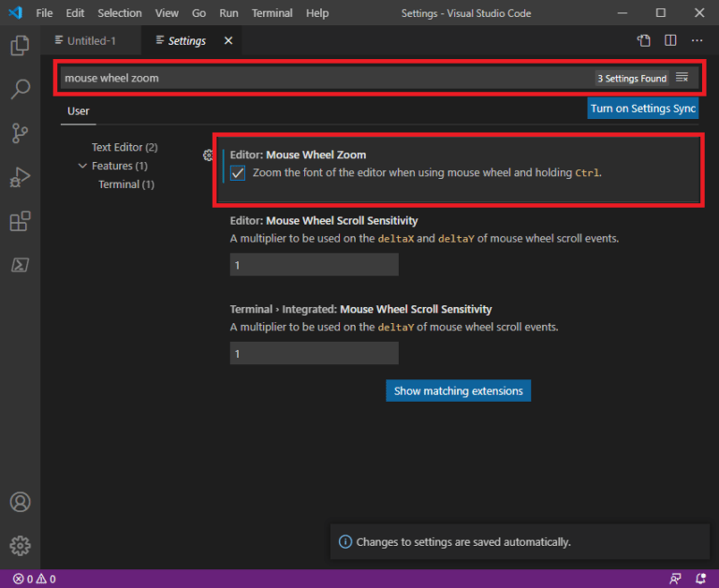Click the VS Code logo icon
Image resolution: width=719 pixels, height=588 pixels.
pyautogui.click(x=16, y=12)
